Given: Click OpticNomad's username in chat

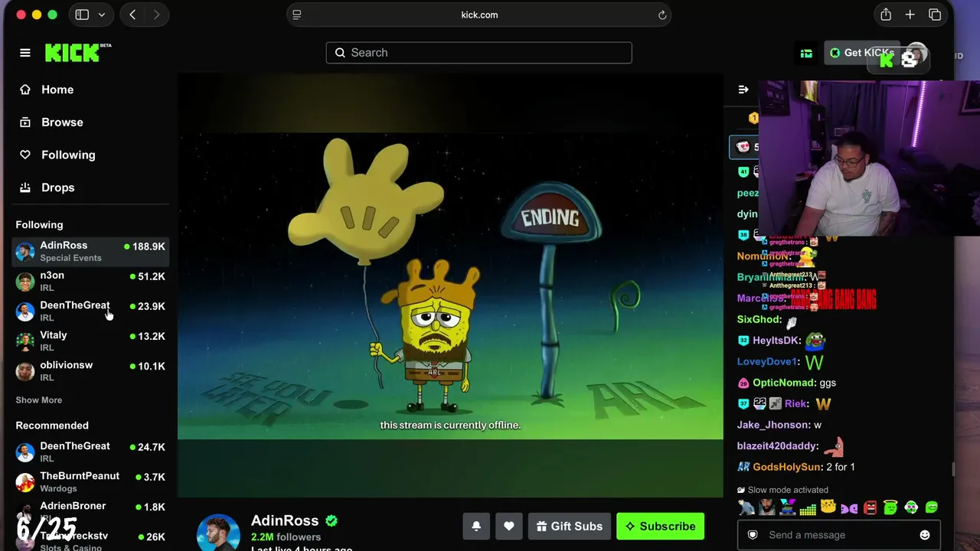Looking at the screenshot, I should click(x=784, y=383).
